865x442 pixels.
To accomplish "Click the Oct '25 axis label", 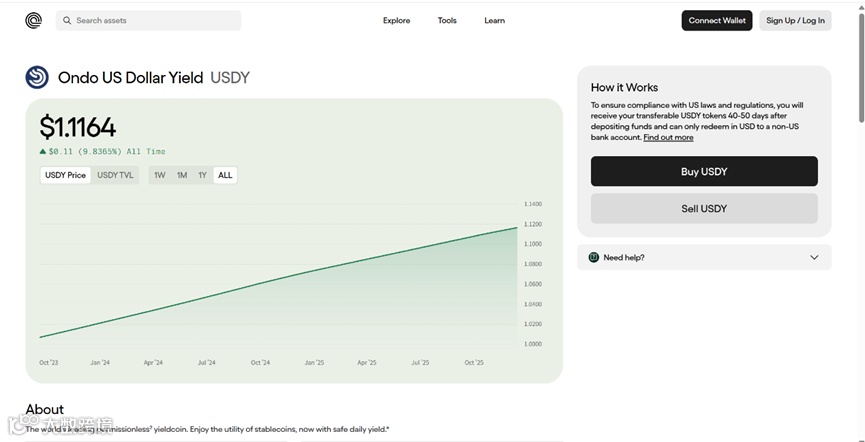I will pos(474,363).
